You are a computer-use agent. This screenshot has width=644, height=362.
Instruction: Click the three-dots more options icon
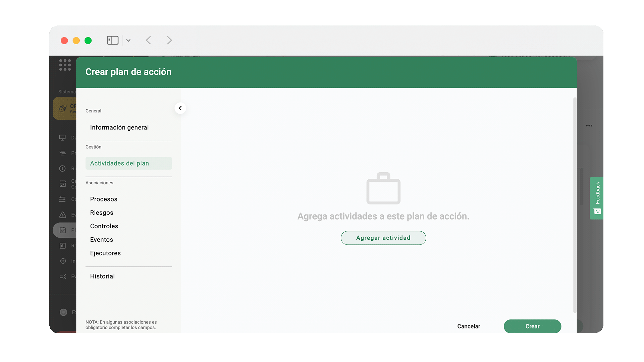[589, 126]
